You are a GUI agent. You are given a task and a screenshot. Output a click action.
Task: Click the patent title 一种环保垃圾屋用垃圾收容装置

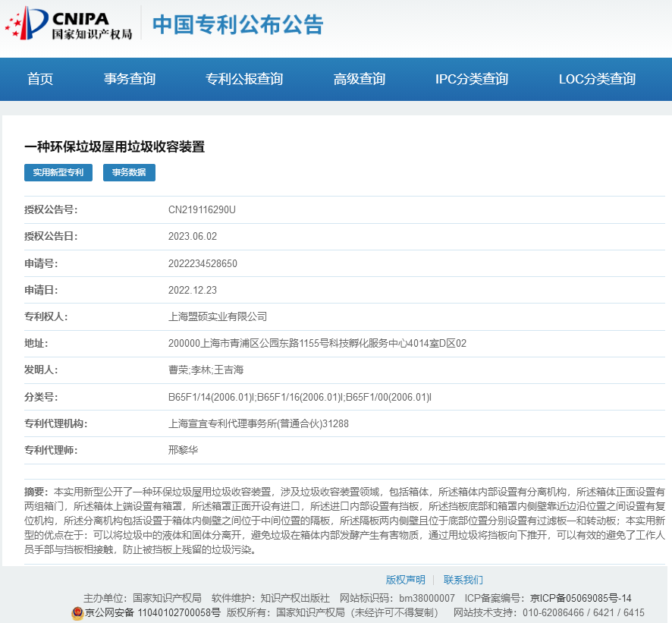[115, 147]
